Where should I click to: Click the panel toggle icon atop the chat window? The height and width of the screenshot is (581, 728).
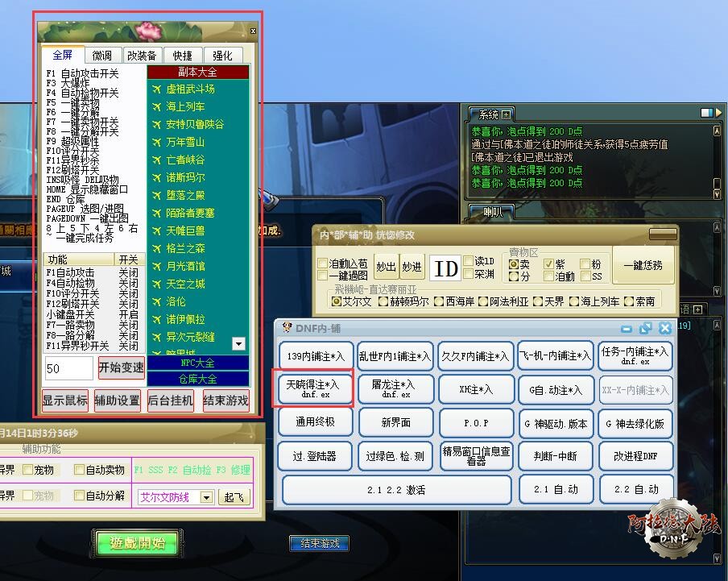[x=706, y=113]
